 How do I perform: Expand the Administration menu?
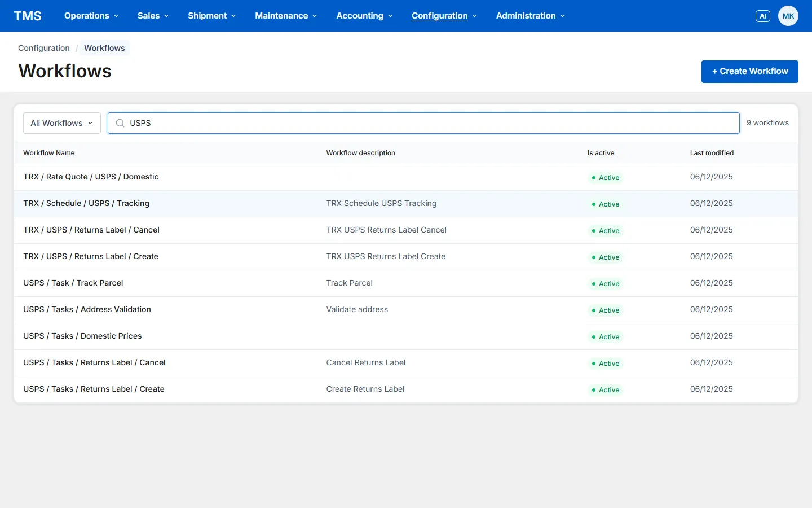pos(531,16)
